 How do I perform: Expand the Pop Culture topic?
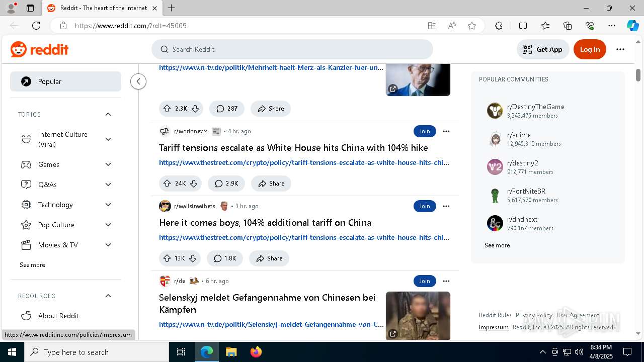[108, 225]
